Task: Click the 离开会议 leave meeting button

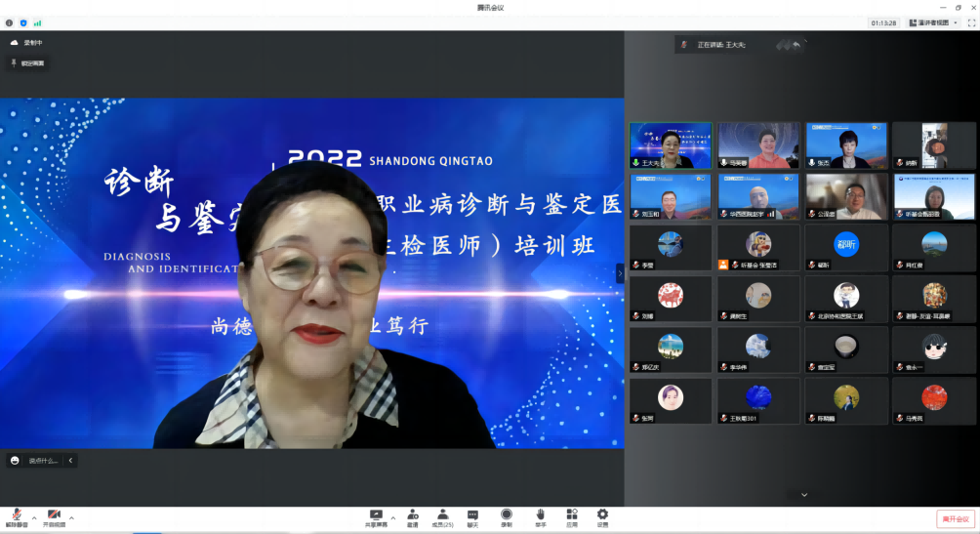Action: click(x=955, y=519)
